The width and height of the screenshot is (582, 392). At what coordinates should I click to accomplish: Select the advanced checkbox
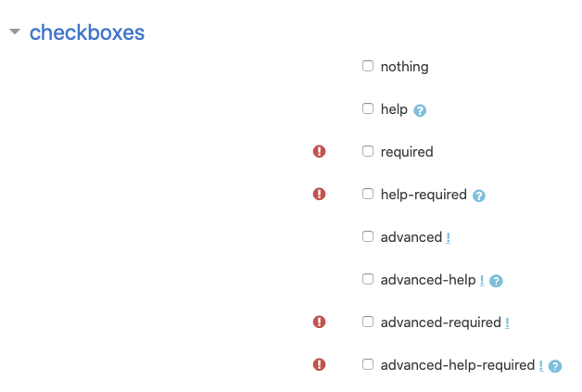pos(368,236)
